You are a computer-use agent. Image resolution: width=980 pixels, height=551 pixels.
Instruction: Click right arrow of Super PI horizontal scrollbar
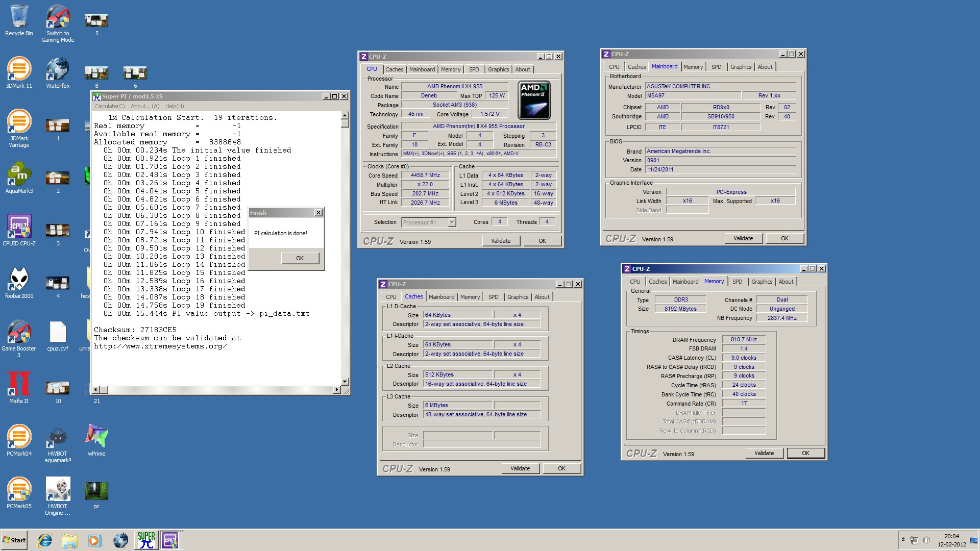point(336,390)
